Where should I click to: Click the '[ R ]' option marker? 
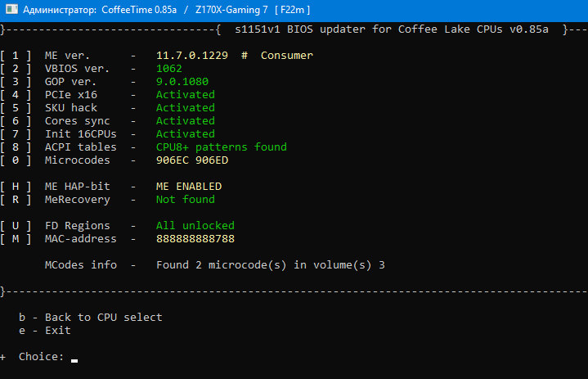16,200
